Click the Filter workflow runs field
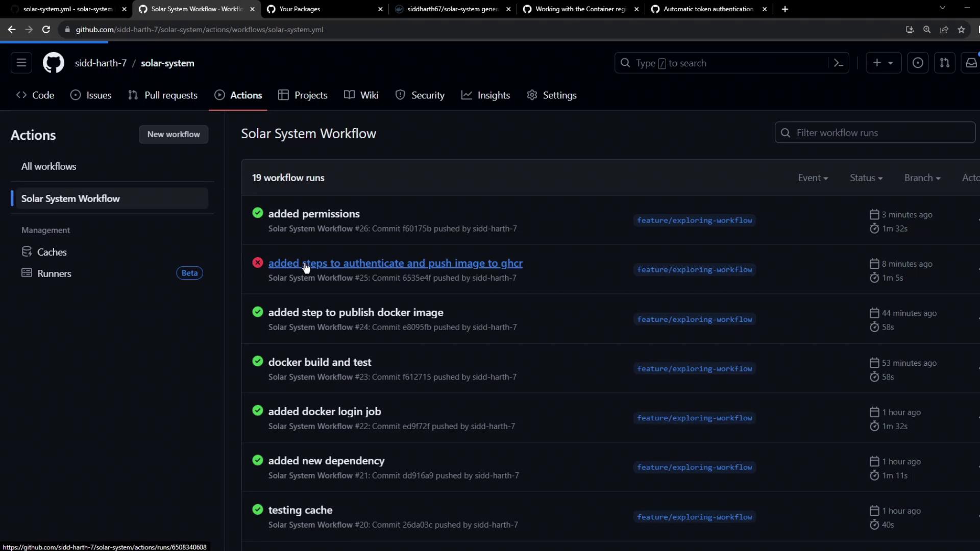 (875, 133)
